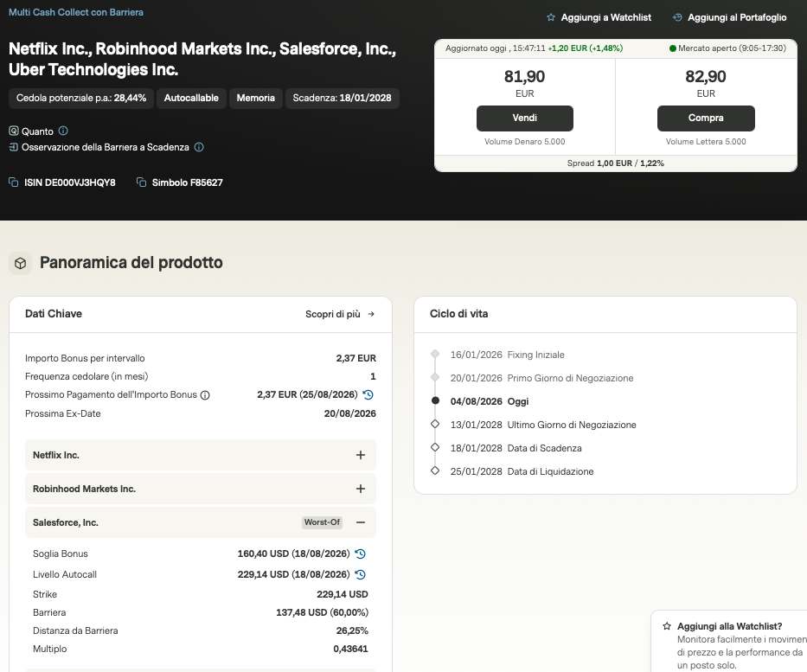Viewport: 807px width, 672px height.
Task: Click the Worst-Of badge
Action: point(322,522)
